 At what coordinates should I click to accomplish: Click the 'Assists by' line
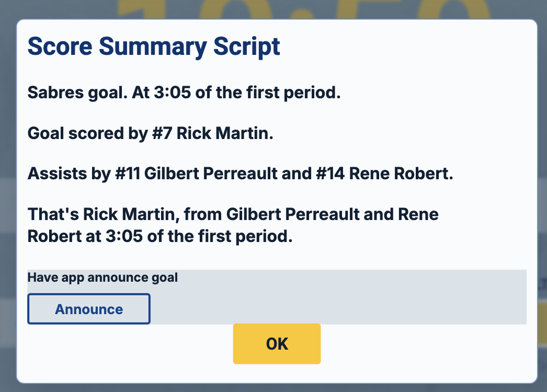click(241, 174)
